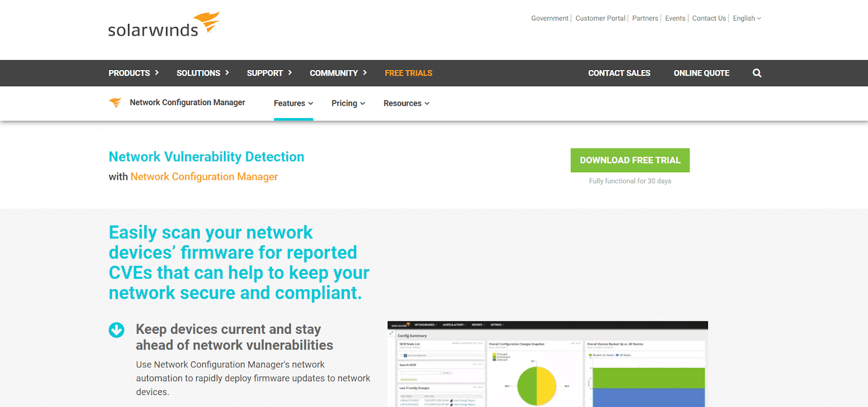Click the Government link
Viewport: 868px width, 407px height.
click(550, 18)
